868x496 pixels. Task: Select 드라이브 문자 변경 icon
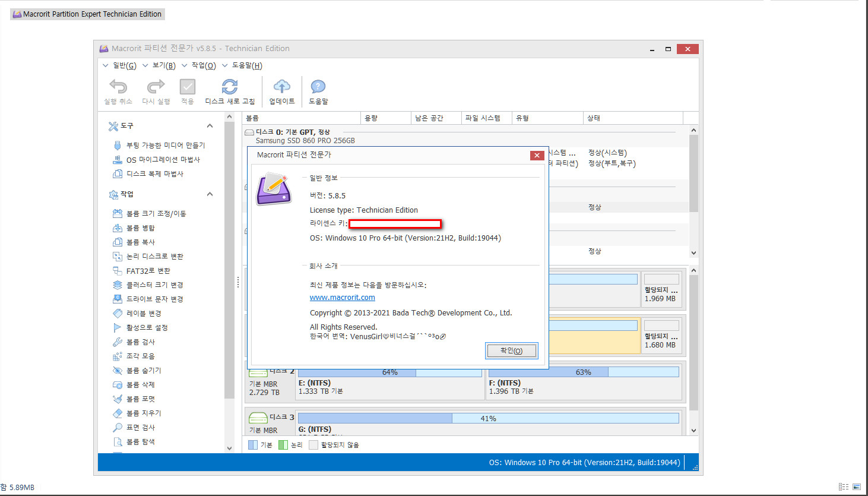click(x=118, y=299)
